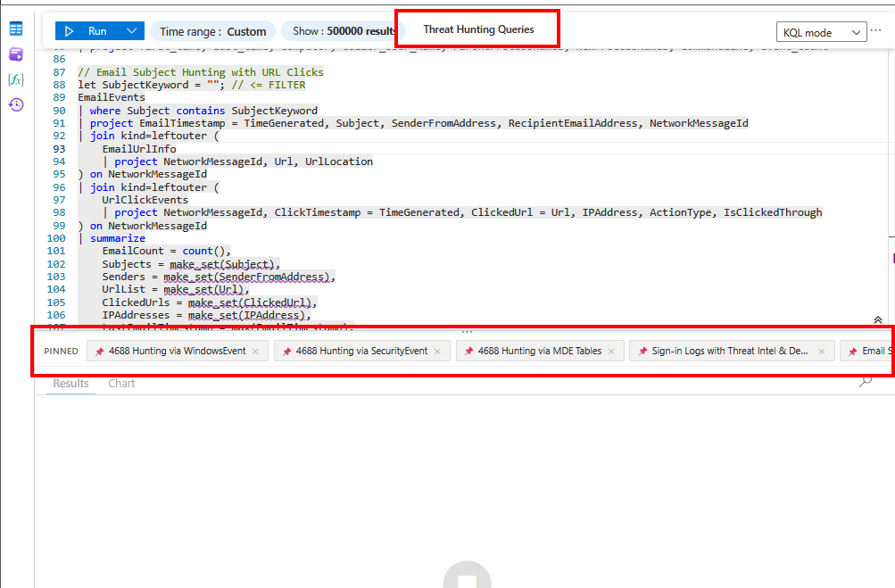Close the 4688 Hunting via SecurityEvent pin
Viewport: 895px width, 588px height.
click(x=437, y=352)
